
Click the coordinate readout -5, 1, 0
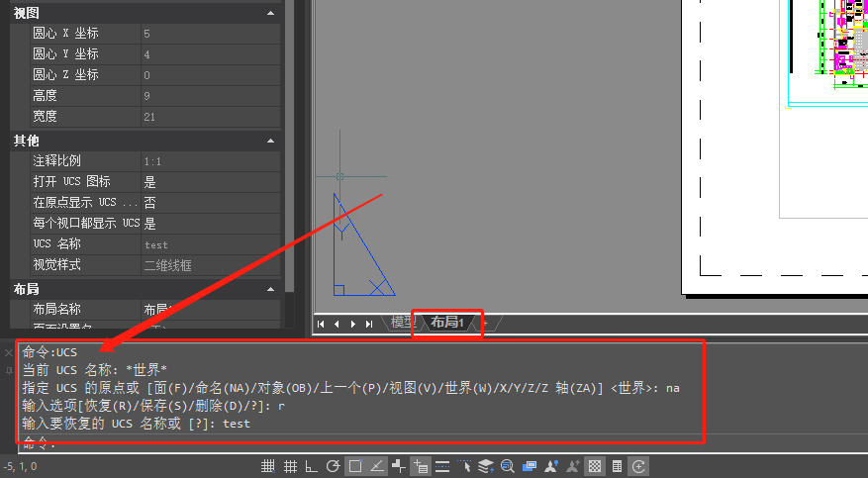tap(21, 466)
